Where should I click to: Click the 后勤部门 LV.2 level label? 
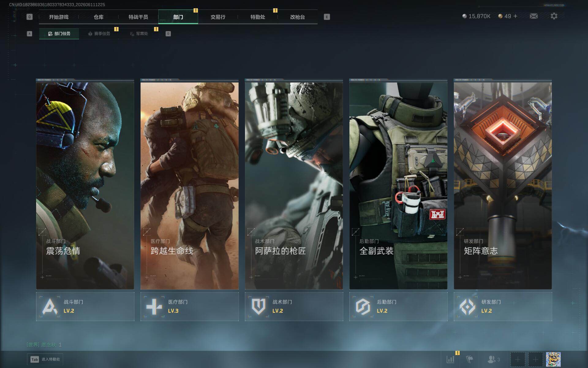382,311
